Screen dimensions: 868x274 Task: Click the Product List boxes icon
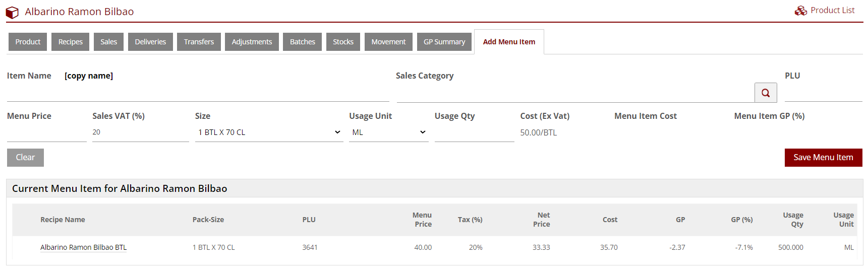pos(800,11)
